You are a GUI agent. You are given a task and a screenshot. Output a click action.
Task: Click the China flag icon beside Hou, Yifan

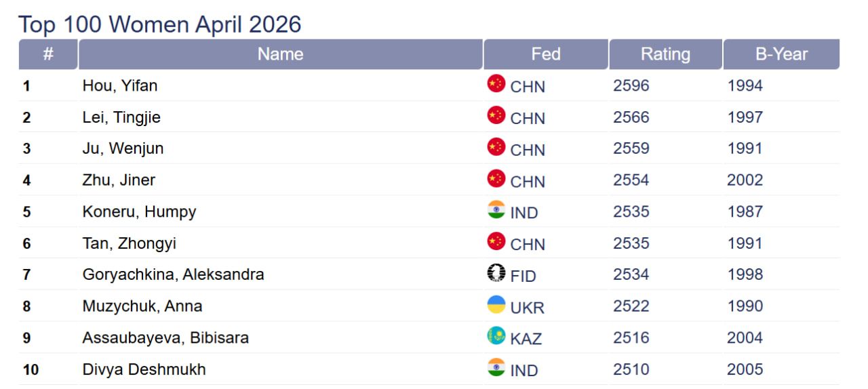click(496, 84)
